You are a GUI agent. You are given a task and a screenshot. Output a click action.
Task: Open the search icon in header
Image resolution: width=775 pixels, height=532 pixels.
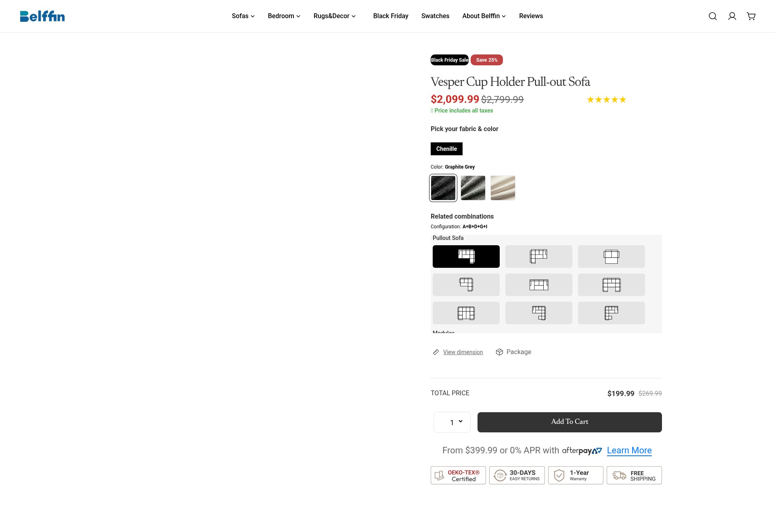(x=713, y=16)
